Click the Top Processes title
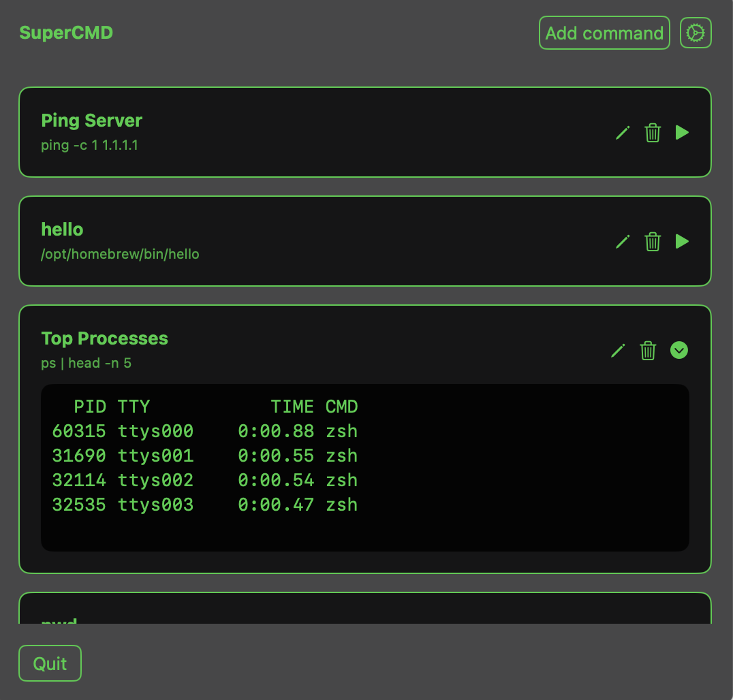This screenshot has width=733, height=700. (104, 338)
